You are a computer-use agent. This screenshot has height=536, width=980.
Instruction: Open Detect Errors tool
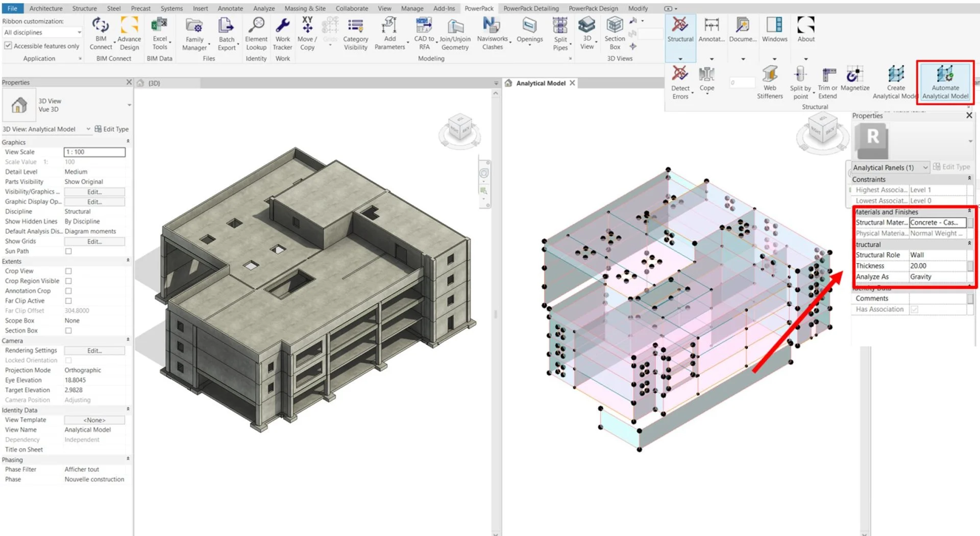(680, 82)
